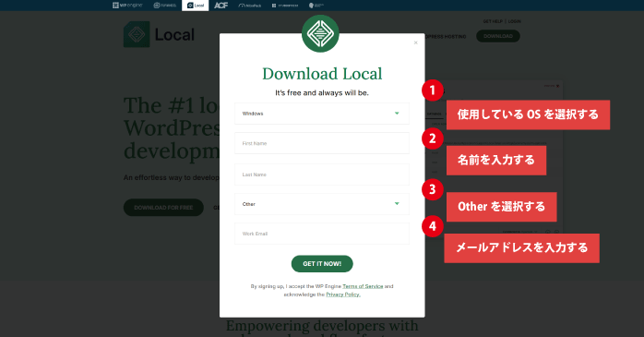Click the green Local emblem atop dialog
The width and height of the screenshot is (644, 337).
320,33
